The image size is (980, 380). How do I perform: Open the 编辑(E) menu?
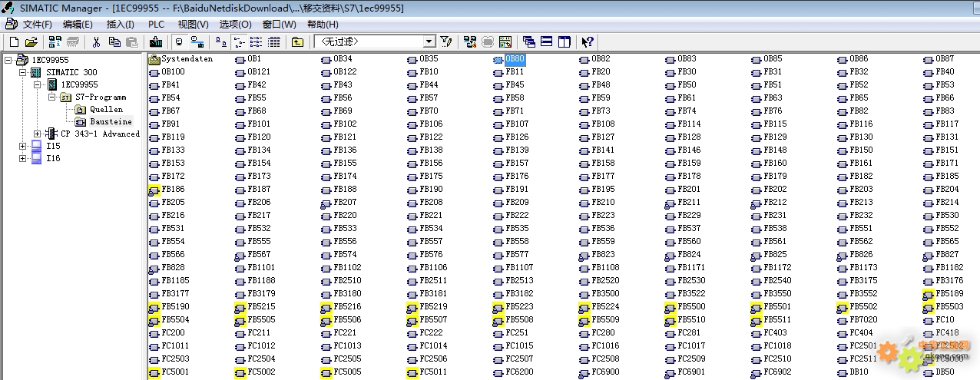[x=78, y=25]
